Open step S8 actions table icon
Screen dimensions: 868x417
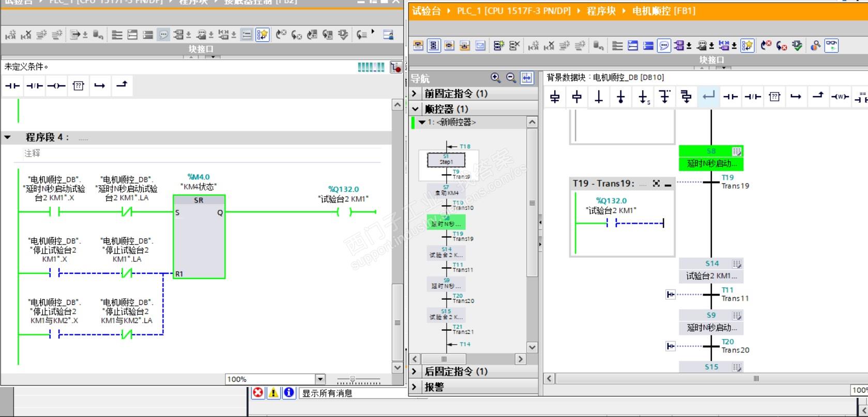point(737,151)
